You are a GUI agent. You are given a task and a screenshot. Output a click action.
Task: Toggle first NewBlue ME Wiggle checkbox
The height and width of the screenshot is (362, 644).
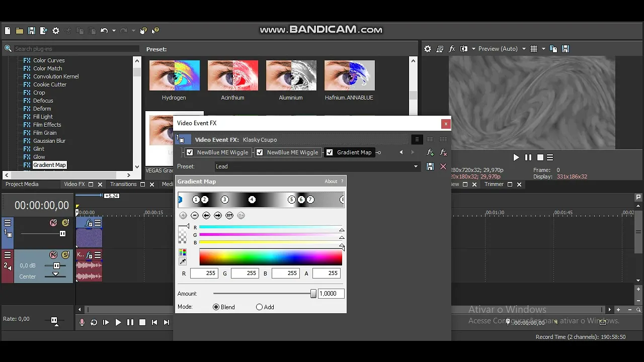tap(190, 152)
